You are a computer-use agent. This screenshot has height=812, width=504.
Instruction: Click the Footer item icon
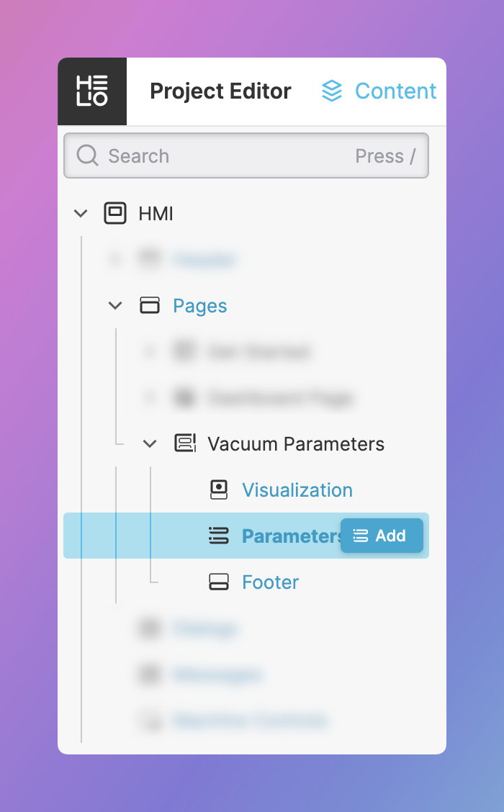219,582
